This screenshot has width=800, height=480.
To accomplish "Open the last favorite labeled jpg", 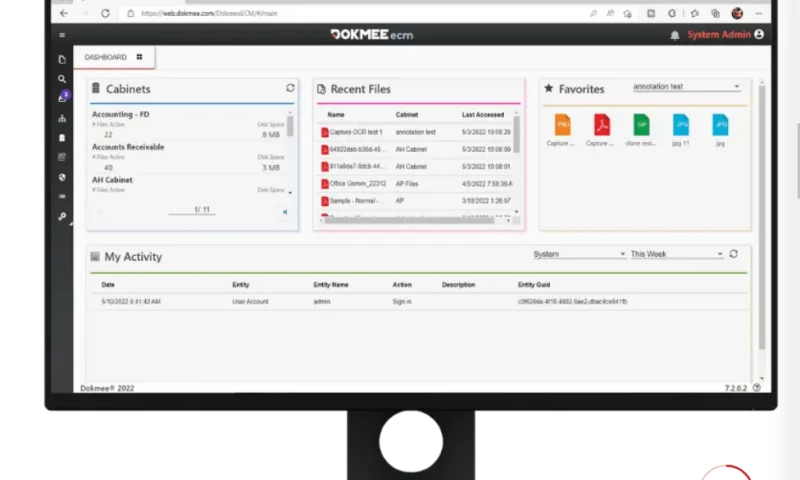I will point(720,125).
